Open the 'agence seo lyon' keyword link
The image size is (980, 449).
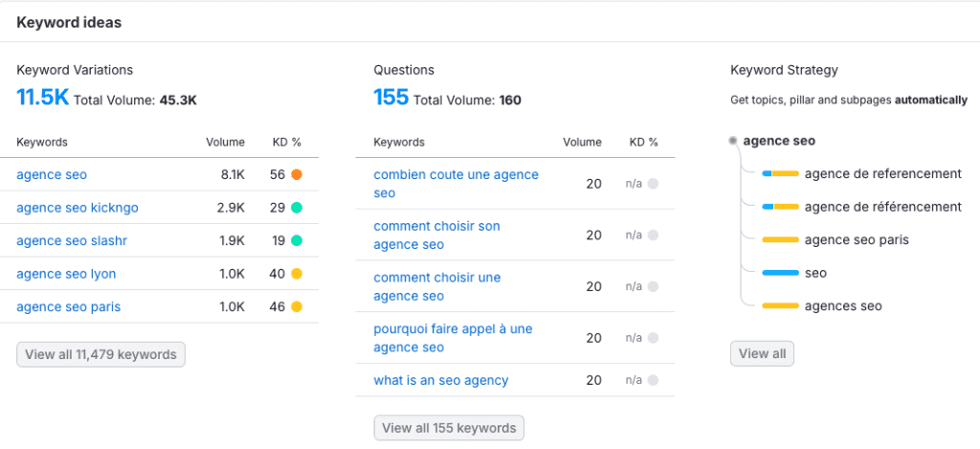coord(66,274)
